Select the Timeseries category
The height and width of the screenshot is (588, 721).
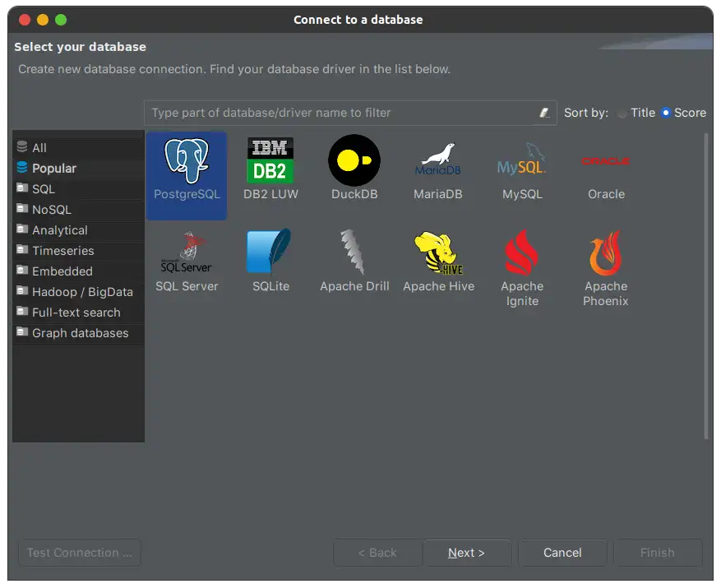[78, 251]
